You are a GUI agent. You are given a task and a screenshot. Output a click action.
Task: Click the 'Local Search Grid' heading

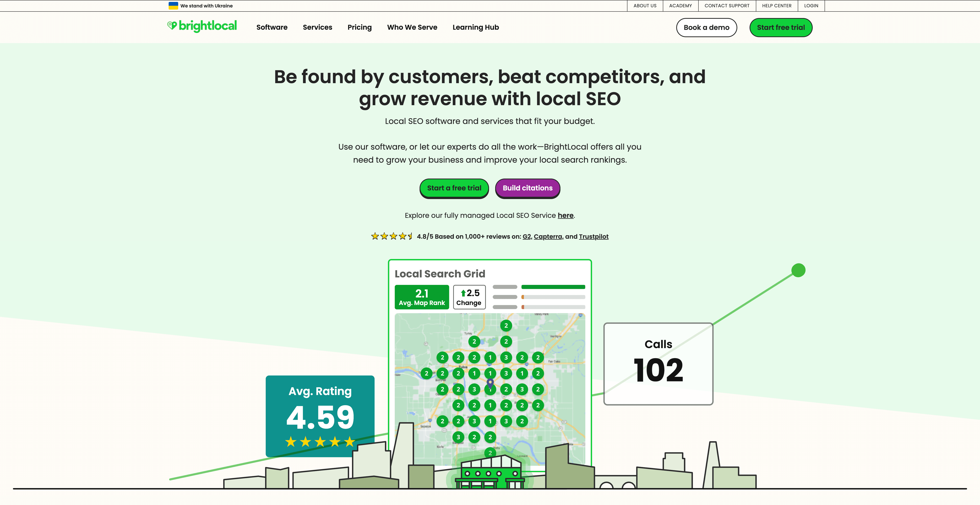[x=440, y=274]
